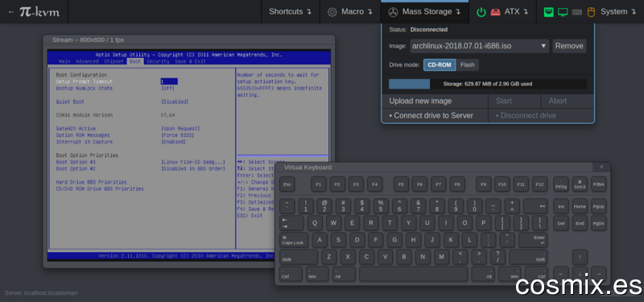Select CD-ROM drive mode

click(440, 65)
